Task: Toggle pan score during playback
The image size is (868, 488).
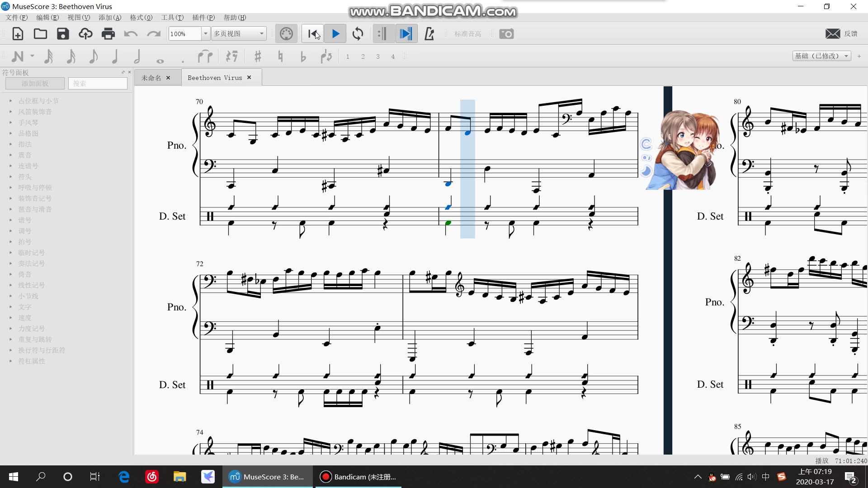Action: click(406, 34)
